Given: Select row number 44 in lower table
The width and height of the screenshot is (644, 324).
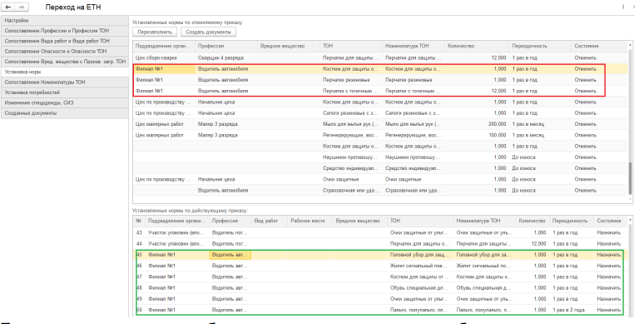Looking at the screenshot, I should [139, 244].
